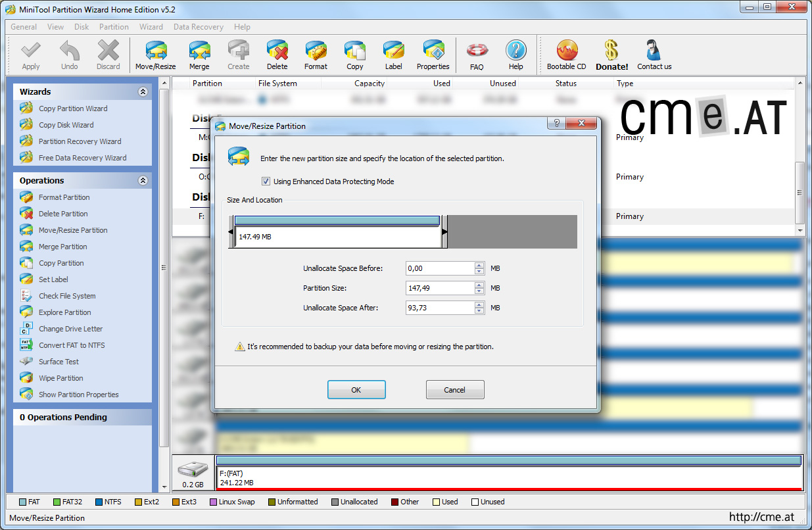Image resolution: width=812 pixels, height=530 pixels.
Task: Choose Convert FAT to NTFS operation
Action: (x=72, y=345)
